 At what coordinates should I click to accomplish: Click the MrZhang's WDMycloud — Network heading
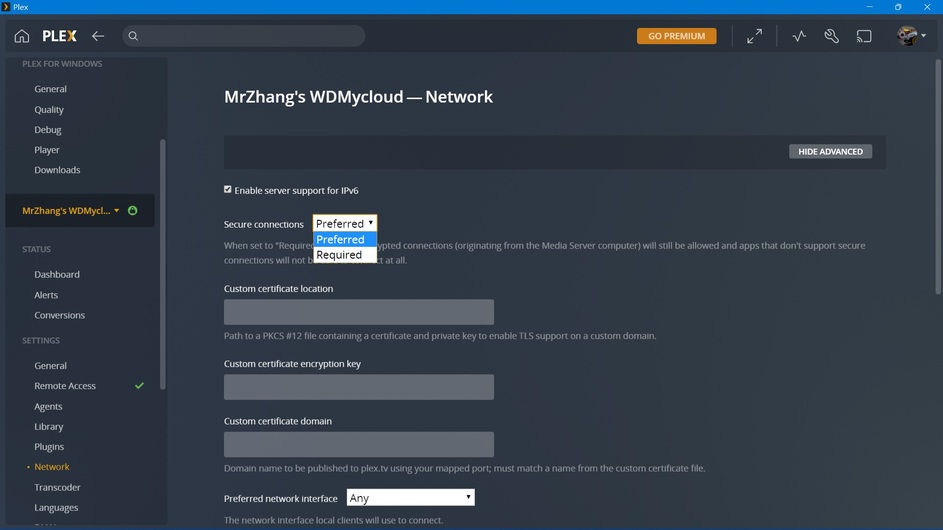358,97
